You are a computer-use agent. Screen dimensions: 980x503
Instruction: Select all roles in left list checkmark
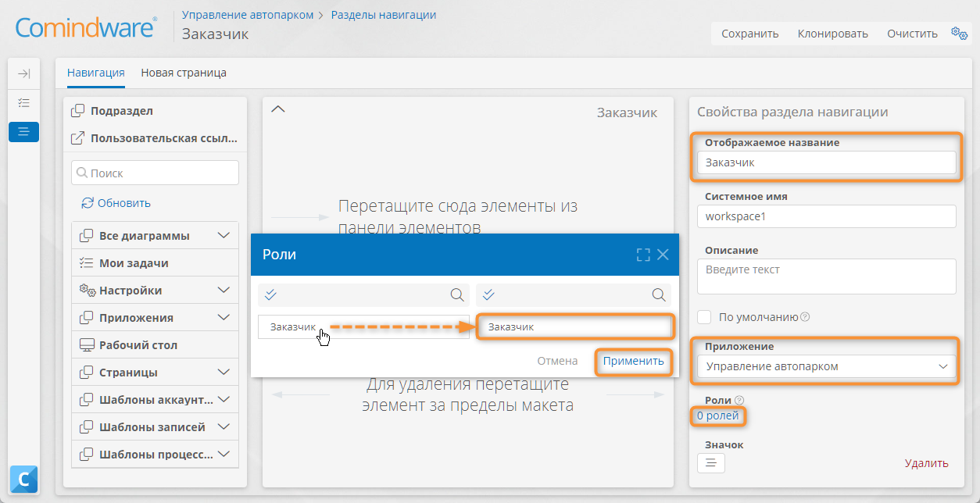click(x=271, y=294)
